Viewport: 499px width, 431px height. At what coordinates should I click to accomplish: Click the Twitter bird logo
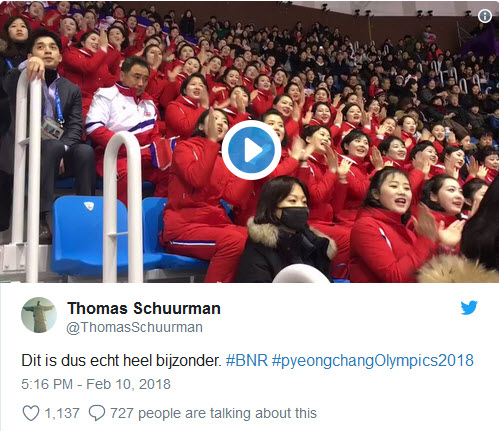coord(469,307)
